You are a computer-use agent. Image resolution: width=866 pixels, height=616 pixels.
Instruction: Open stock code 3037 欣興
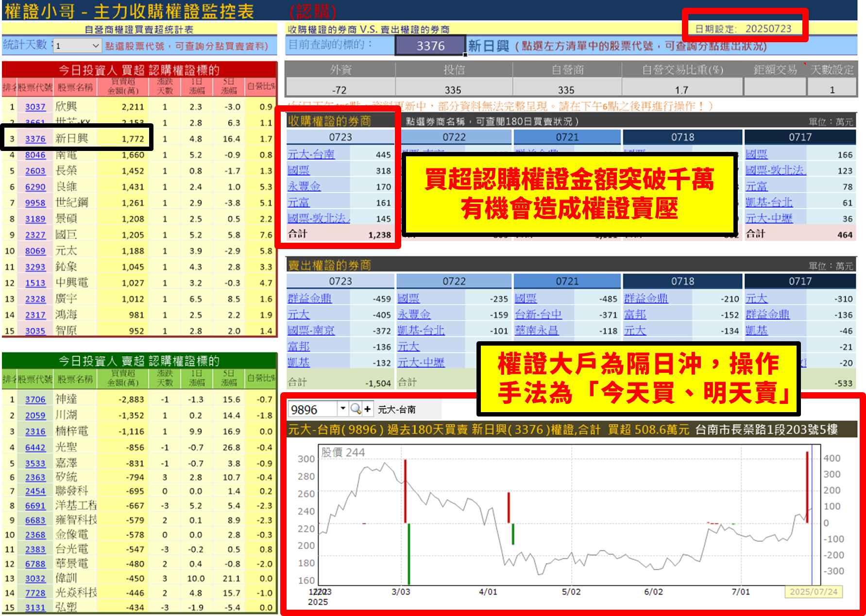tap(35, 107)
